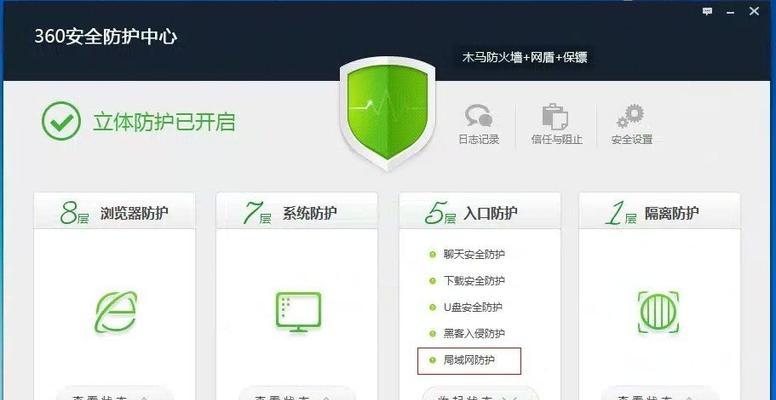Click the green check mark status icon

[x=61, y=121]
